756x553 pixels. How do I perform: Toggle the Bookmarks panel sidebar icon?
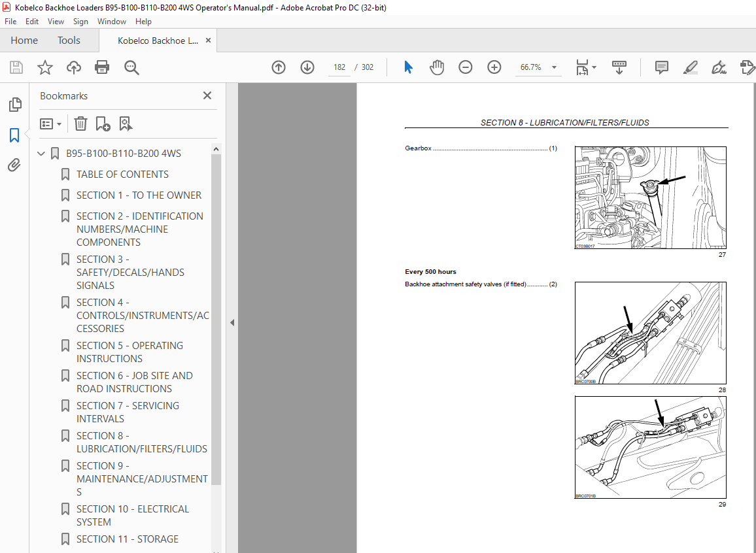(14, 135)
